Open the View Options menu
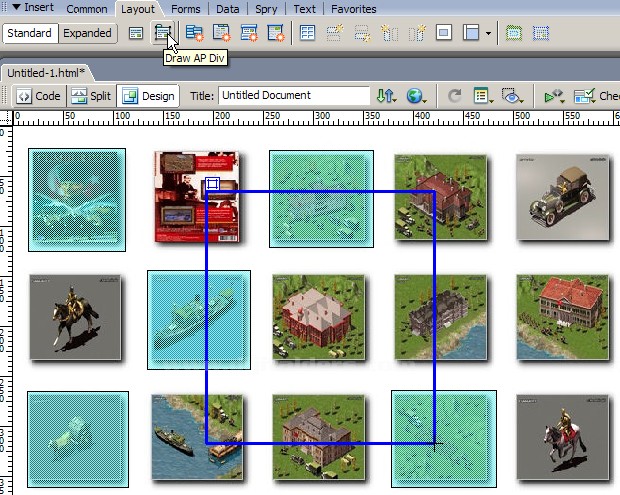 483,96
